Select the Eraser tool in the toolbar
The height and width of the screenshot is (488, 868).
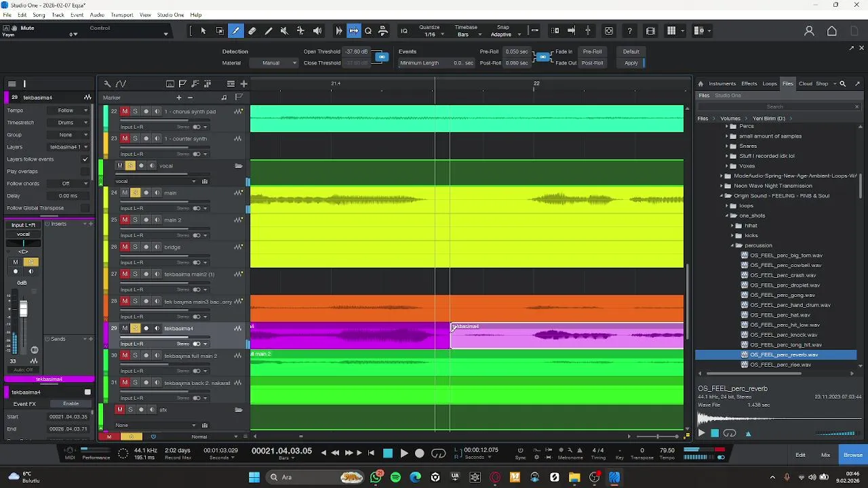[x=252, y=30]
